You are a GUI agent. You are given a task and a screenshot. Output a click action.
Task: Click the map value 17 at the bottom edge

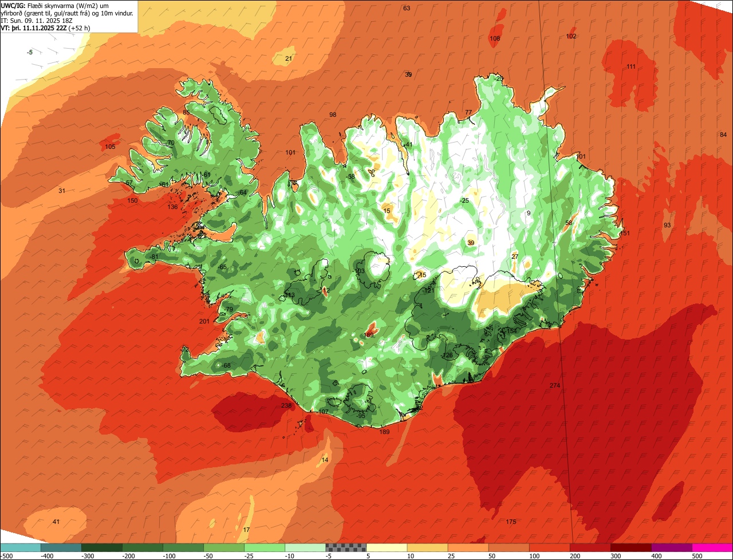click(246, 530)
